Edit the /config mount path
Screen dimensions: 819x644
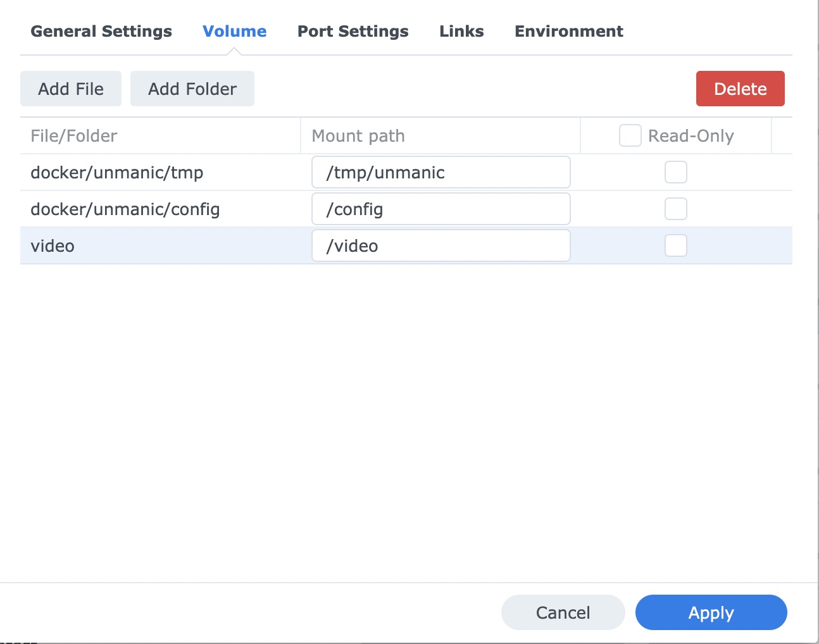[x=441, y=208]
